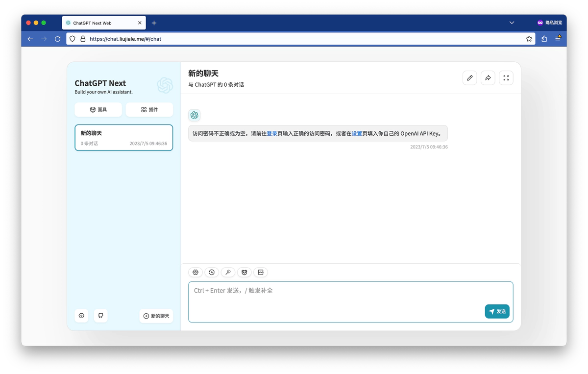Click the share conversation arrow icon
This screenshot has width=588, height=374.
[488, 78]
